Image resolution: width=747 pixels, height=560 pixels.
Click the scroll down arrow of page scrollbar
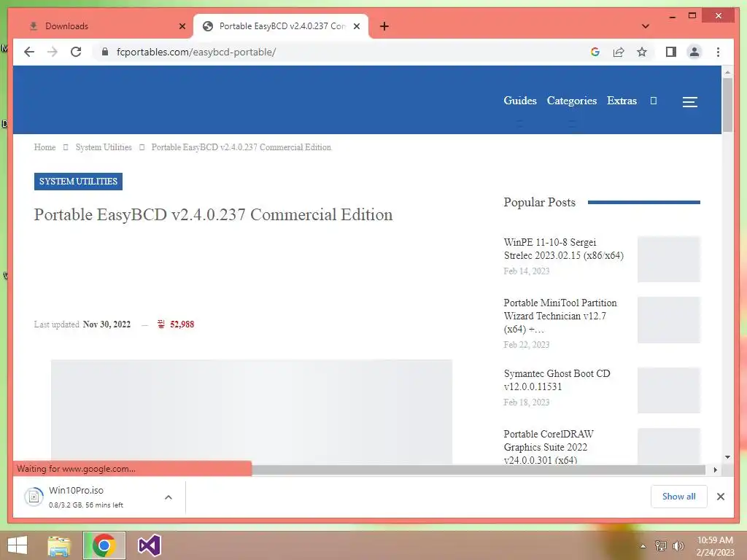click(727, 457)
